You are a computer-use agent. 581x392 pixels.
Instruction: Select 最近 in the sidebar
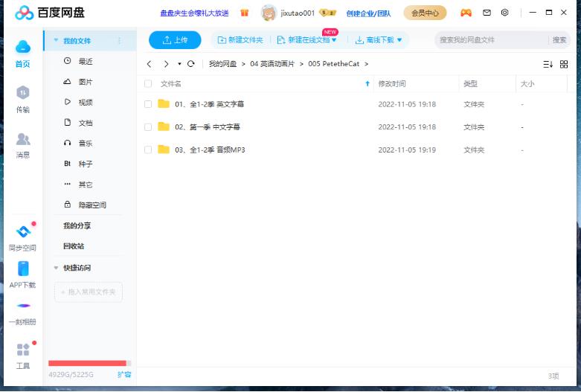pos(86,61)
